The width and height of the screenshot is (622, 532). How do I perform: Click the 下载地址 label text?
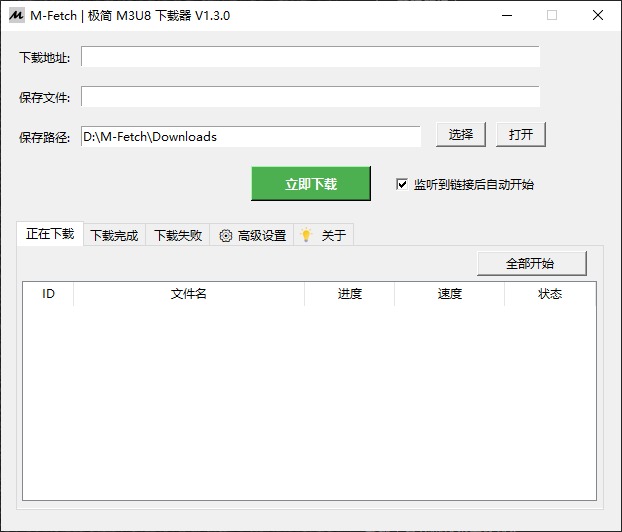coord(44,58)
